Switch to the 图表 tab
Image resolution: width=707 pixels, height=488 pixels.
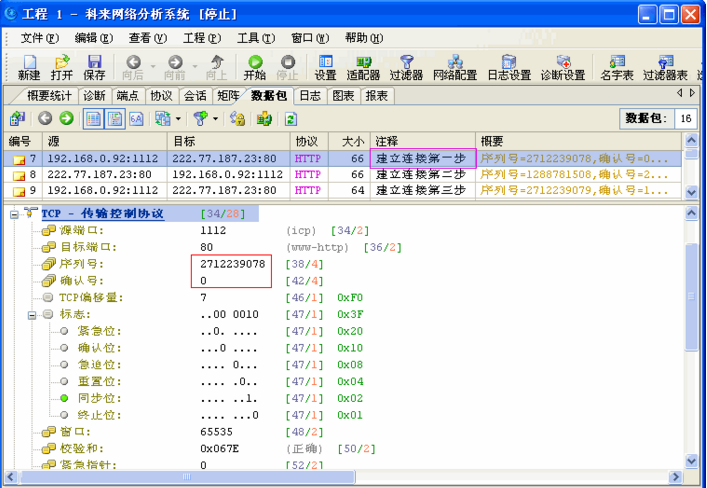344,96
